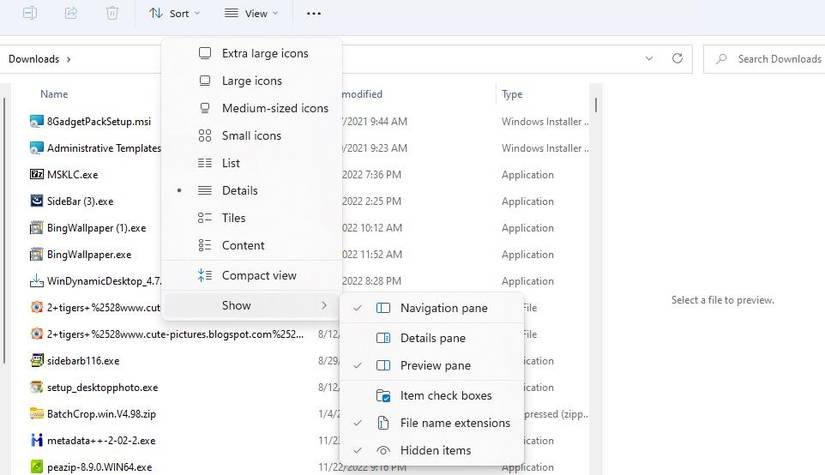825x475 pixels.
Task: Open the three-dots See more menu
Action: 314,13
